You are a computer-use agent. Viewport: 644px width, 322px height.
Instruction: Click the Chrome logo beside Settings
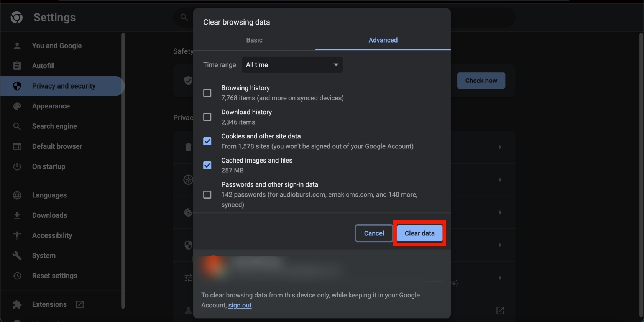[16, 17]
